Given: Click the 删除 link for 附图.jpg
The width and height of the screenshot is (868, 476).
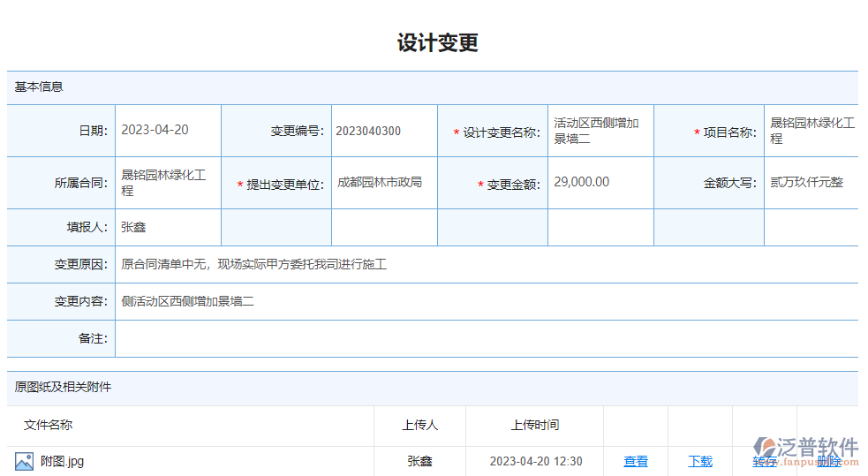Looking at the screenshot, I should [x=828, y=461].
